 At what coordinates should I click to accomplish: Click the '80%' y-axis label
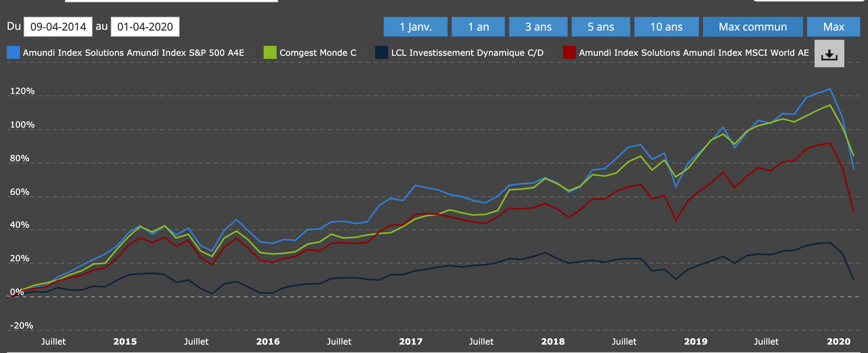19,158
